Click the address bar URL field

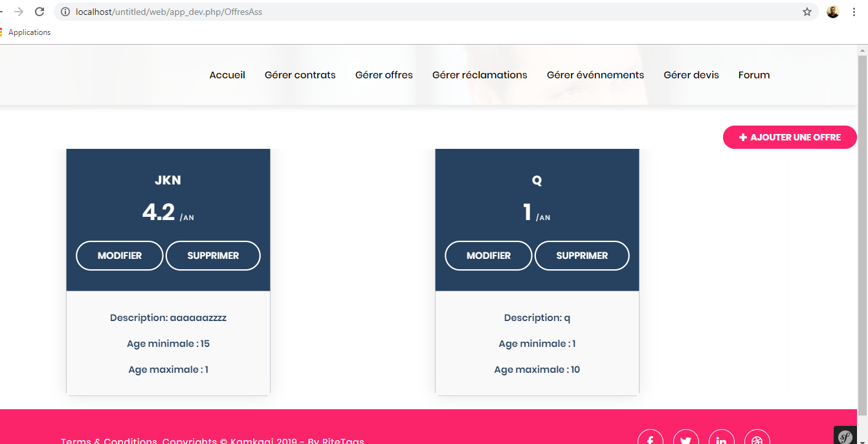[x=259, y=11]
